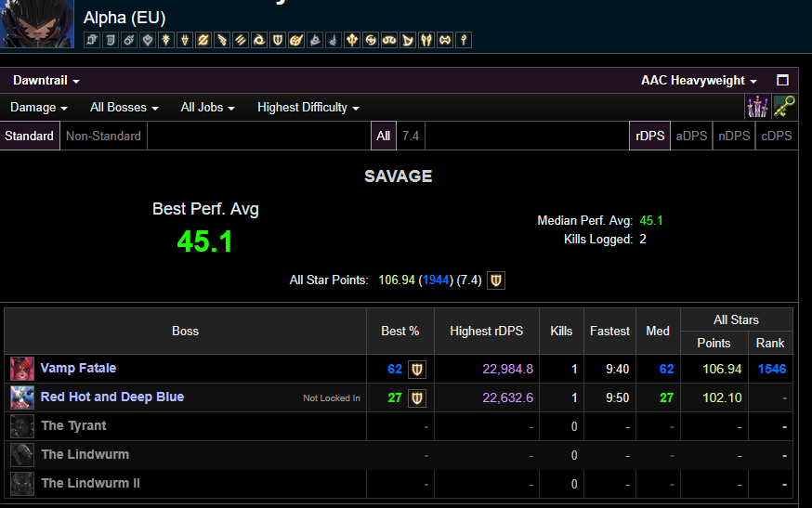Switch metric to cDPS
Viewport: 812px width, 508px height.
(777, 136)
